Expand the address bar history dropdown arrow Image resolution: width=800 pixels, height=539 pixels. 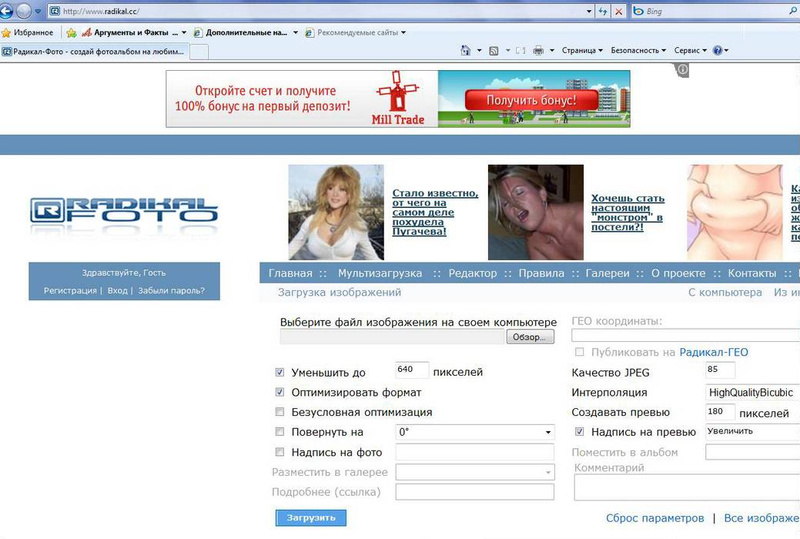(589, 11)
